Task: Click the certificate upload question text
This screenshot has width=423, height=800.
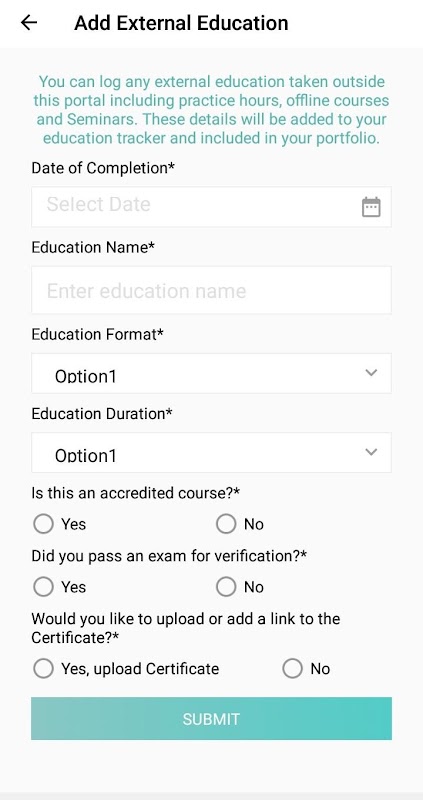Action: click(186, 628)
